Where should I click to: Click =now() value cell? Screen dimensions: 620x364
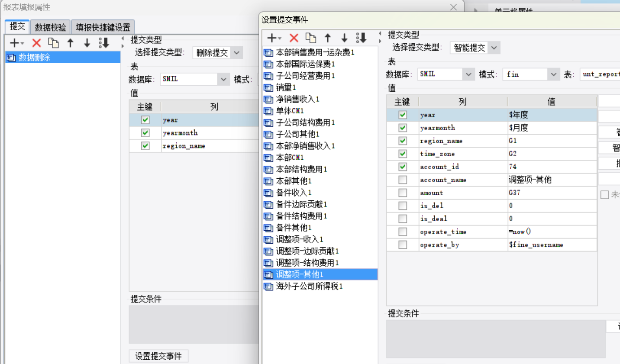552,232
